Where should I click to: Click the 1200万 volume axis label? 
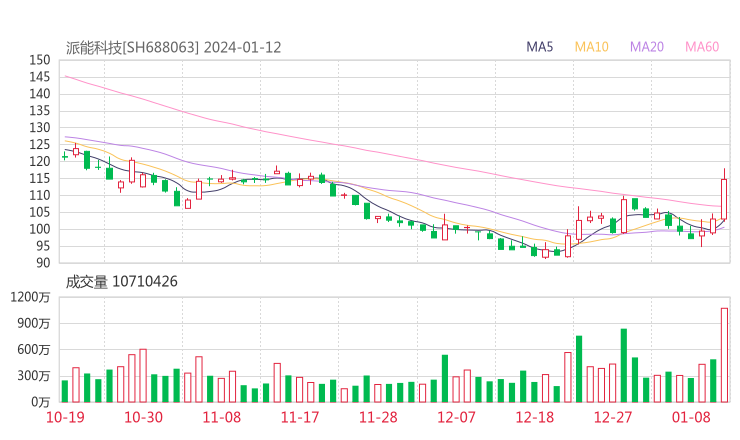[30, 297]
